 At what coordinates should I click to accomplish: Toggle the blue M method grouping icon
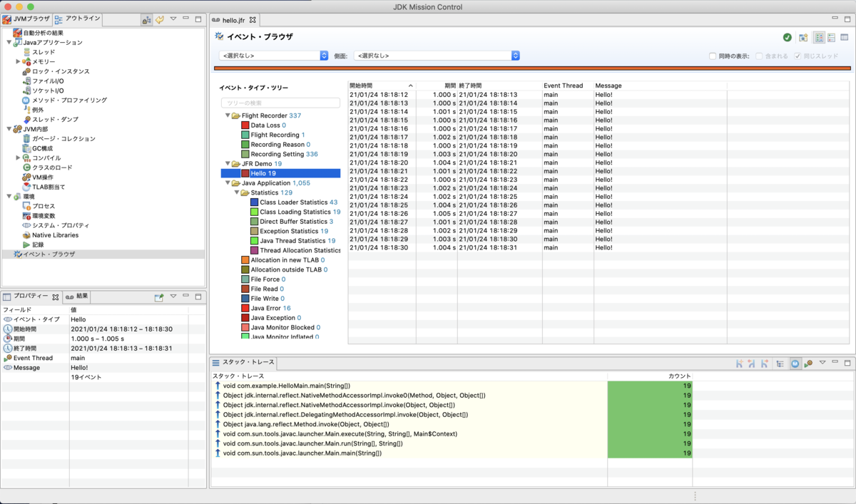[x=795, y=364]
